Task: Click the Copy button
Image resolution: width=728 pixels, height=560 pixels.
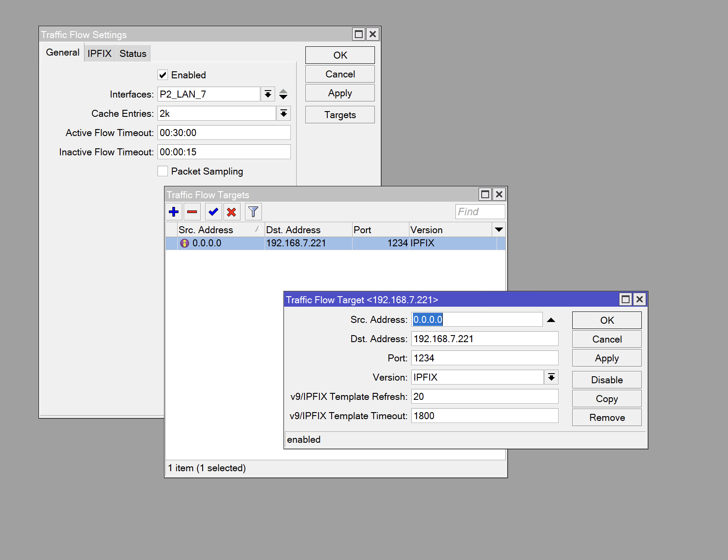Action: [607, 399]
